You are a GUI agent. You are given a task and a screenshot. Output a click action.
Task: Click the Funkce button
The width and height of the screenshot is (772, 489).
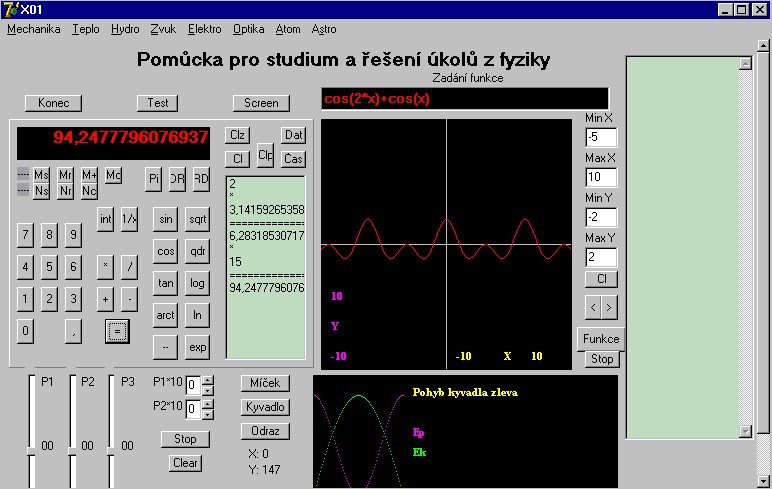601,339
